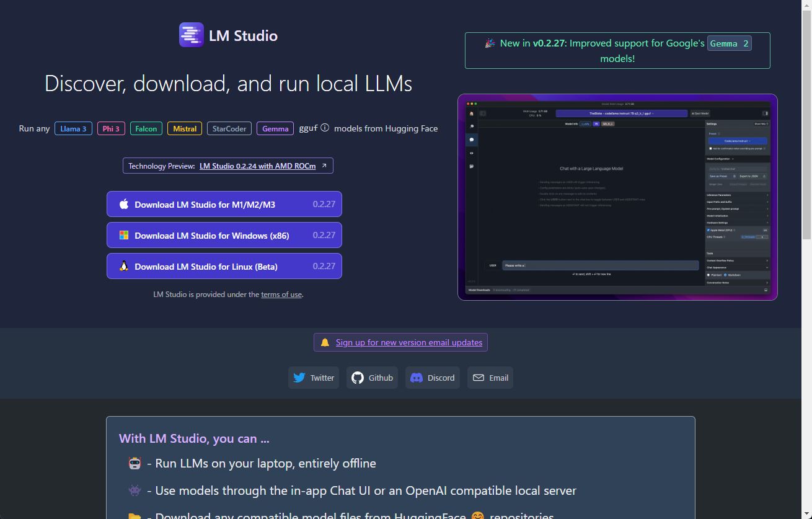Screen dimensions: 812x519
Task: Click the Github cat icon
Action: coord(358,378)
